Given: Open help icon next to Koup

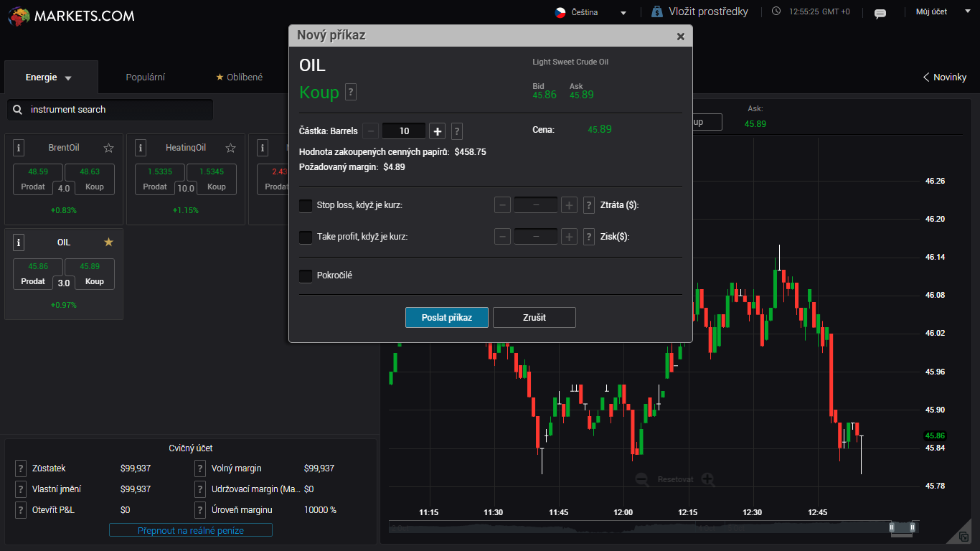Looking at the screenshot, I should coord(351,92).
